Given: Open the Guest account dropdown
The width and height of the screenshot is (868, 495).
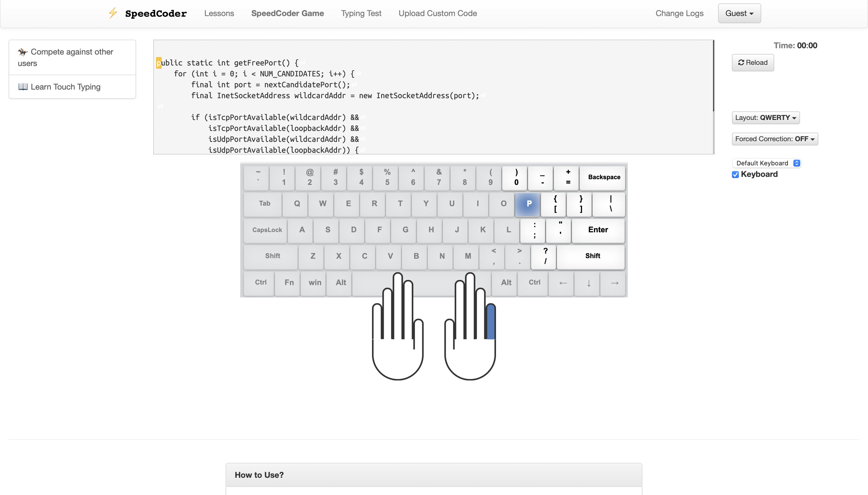Looking at the screenshot, I should pos(739,13).
